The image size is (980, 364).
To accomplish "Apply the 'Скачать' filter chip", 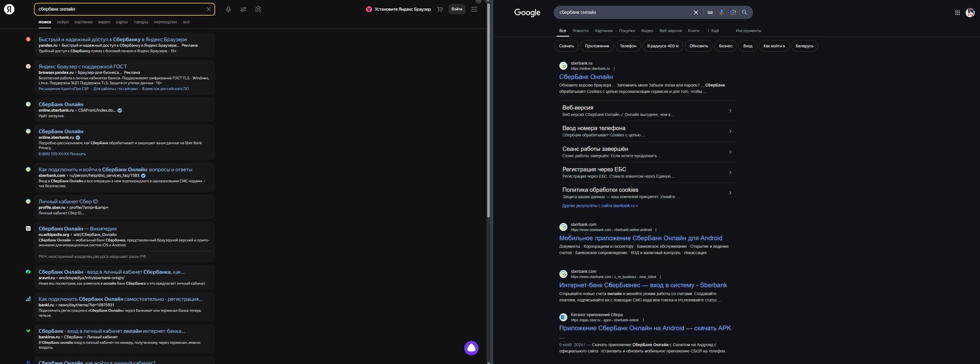I will [x=567, y=46].
